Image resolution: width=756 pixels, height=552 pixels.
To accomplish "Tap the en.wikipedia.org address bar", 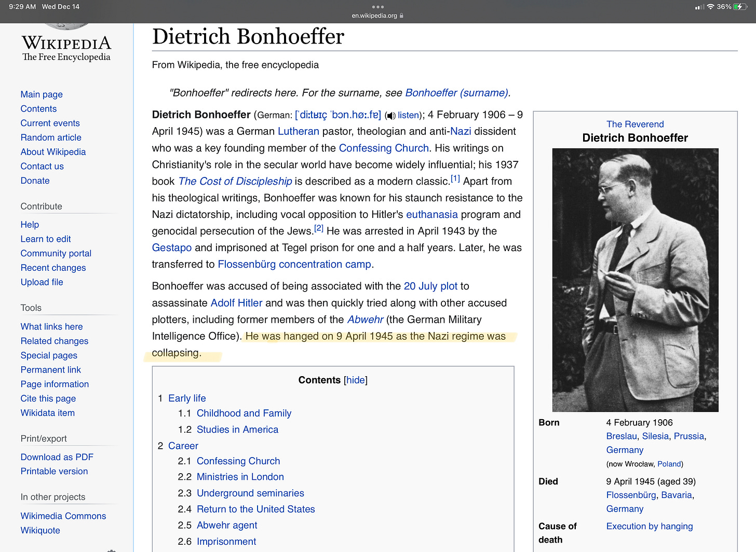I will (377, 16).
